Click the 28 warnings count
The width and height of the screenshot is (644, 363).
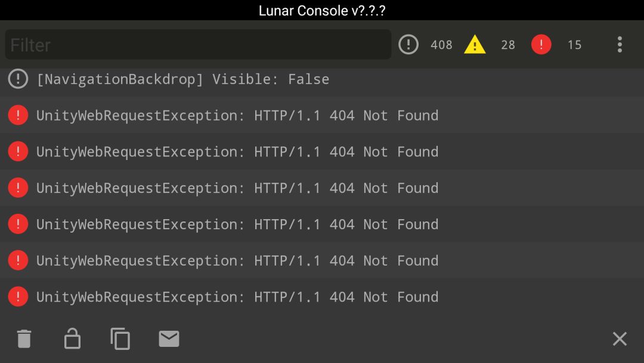pyautogui.click(x=508, y=45)
